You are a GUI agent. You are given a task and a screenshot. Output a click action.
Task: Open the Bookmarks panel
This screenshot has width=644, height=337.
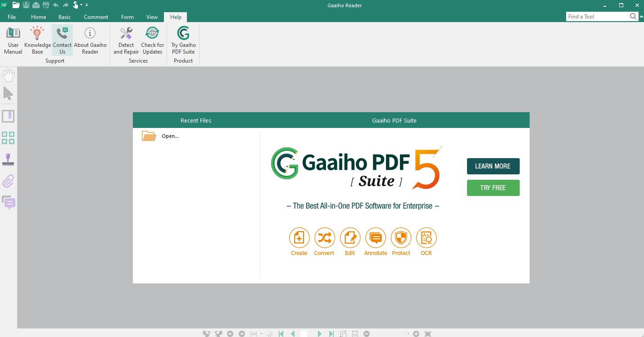pos(8,116)
